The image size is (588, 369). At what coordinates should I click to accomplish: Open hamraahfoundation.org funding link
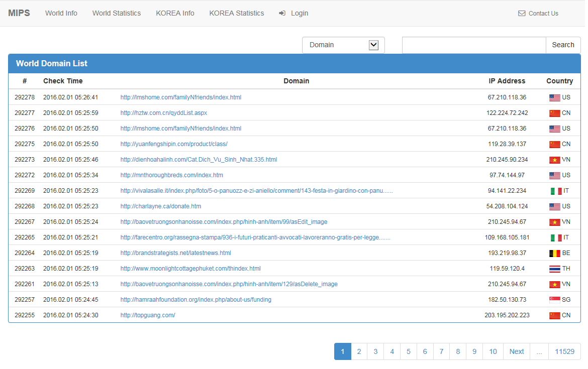[x=196, y=299]
